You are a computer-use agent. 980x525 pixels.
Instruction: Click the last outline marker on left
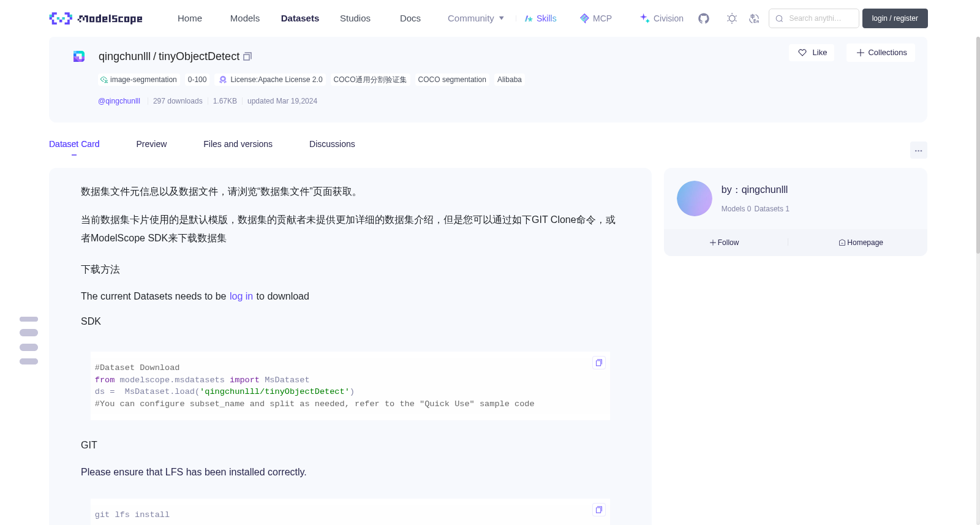tap(29, 361)
